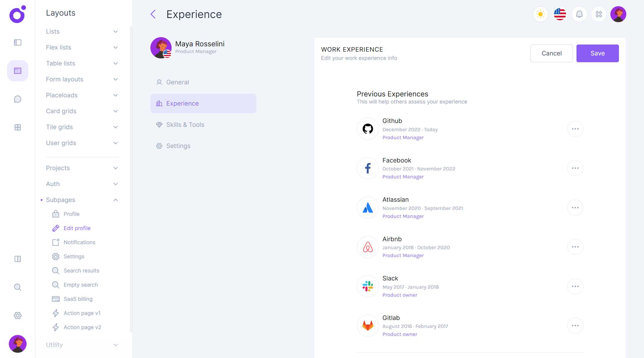Expand the Projects menu group
The image size is (644, 358).
pyautogui.click(x=82, y=168)
